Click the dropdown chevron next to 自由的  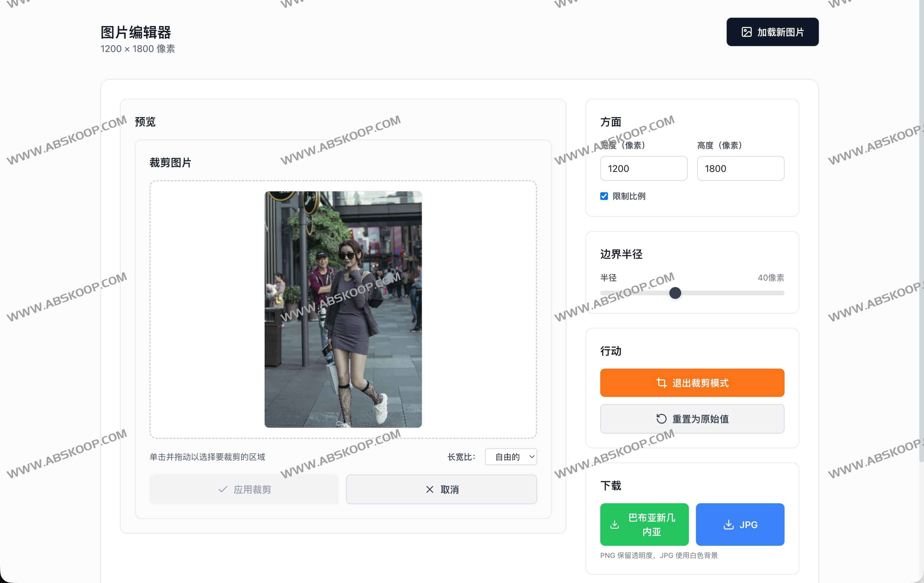coord(531,457)
